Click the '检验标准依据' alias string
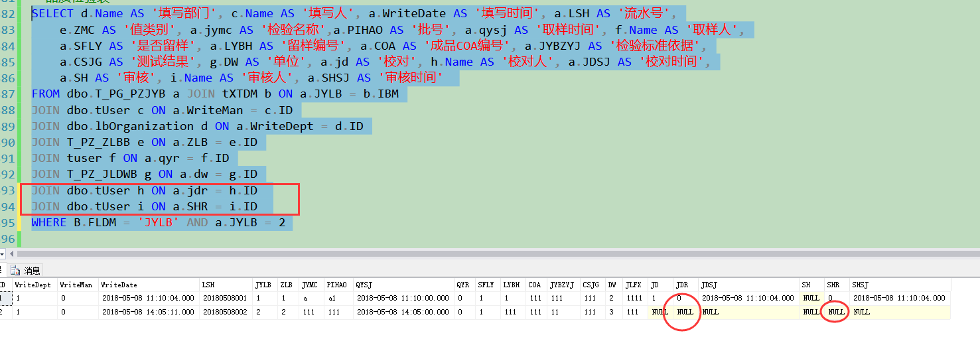 point(654,46)
